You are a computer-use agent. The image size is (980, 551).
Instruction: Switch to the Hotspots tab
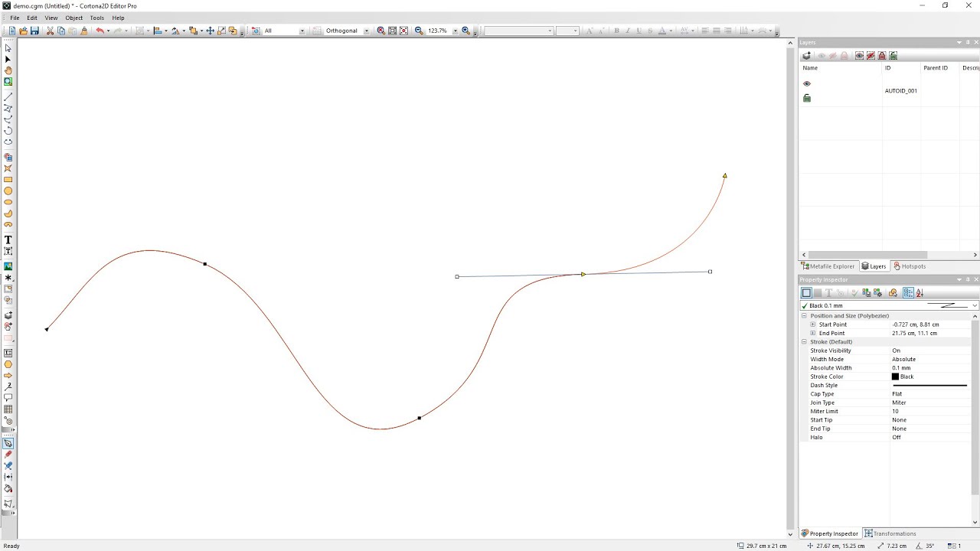(910, 266)
